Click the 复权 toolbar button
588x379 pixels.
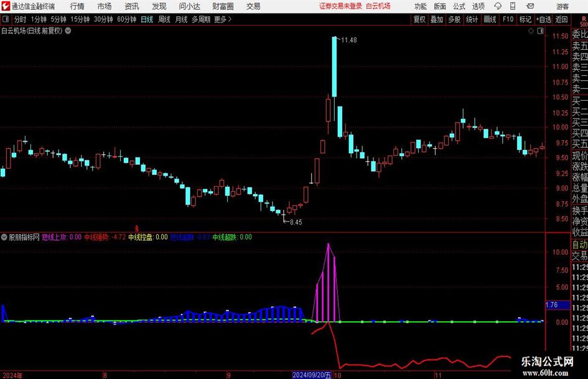tap(419, 19)
